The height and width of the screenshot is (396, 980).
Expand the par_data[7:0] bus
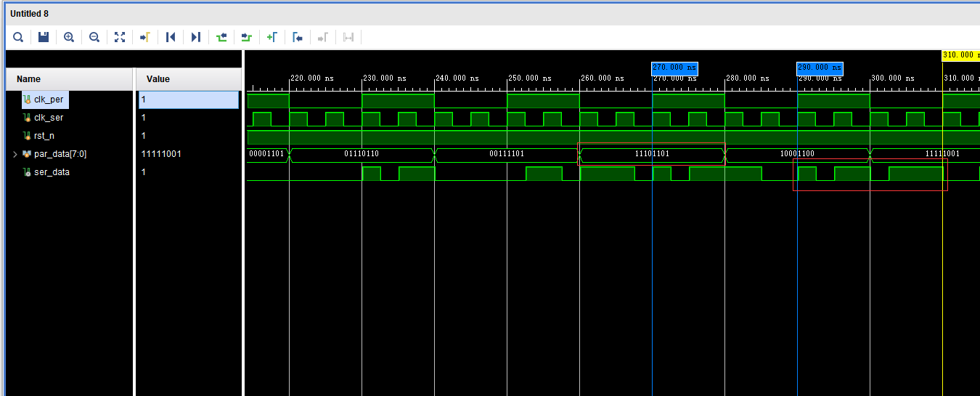pyautogui.click(x=15, y=154)
